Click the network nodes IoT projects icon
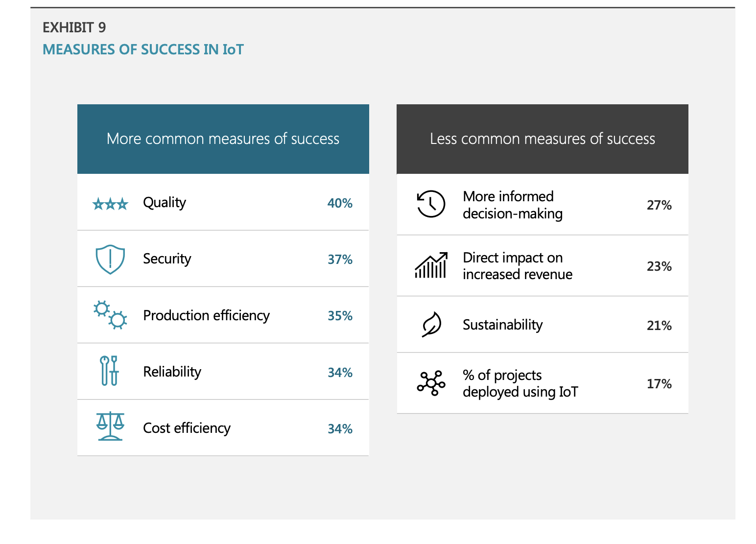The height and width of the screenshot is (544, 756). click(431, 383)
